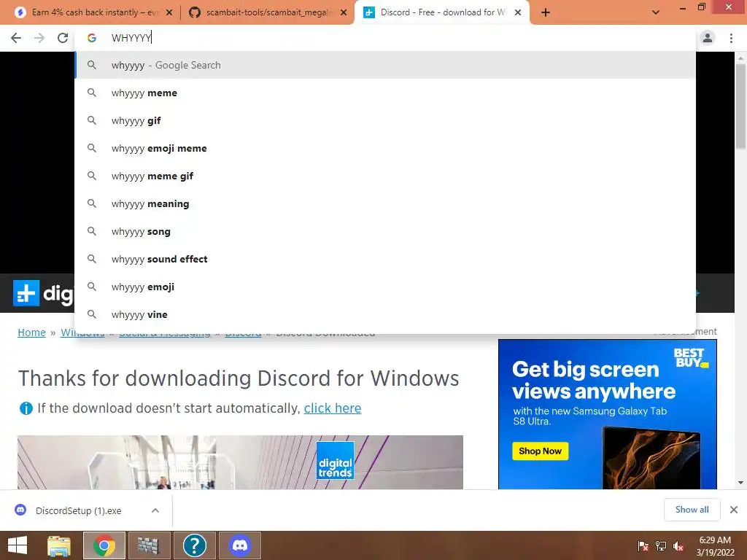Pick the whyyyy emoji meme suggestion

pos(385,148)
